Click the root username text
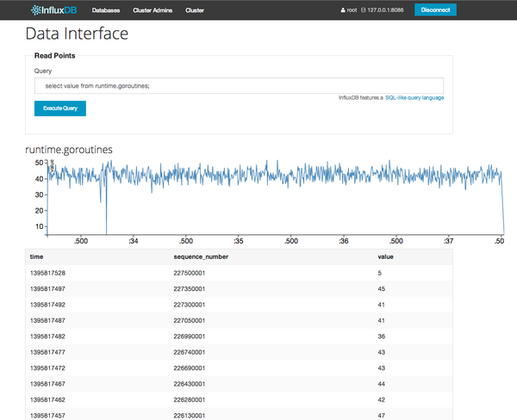Screen dimensions: 517x420 (x=352, y=10)
